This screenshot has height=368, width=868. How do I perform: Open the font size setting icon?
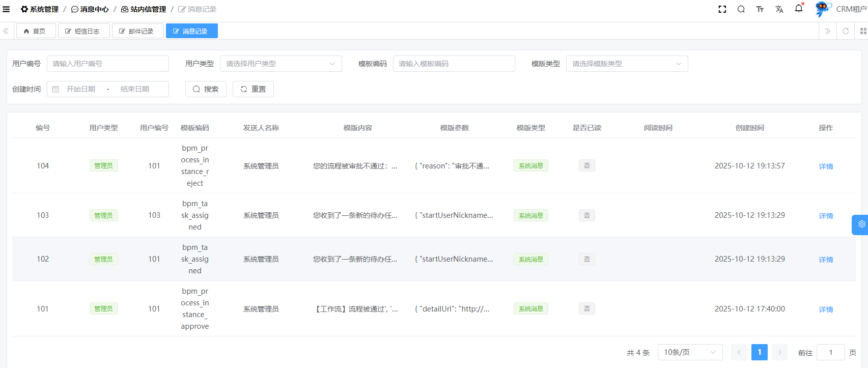(x=760, y=9)
